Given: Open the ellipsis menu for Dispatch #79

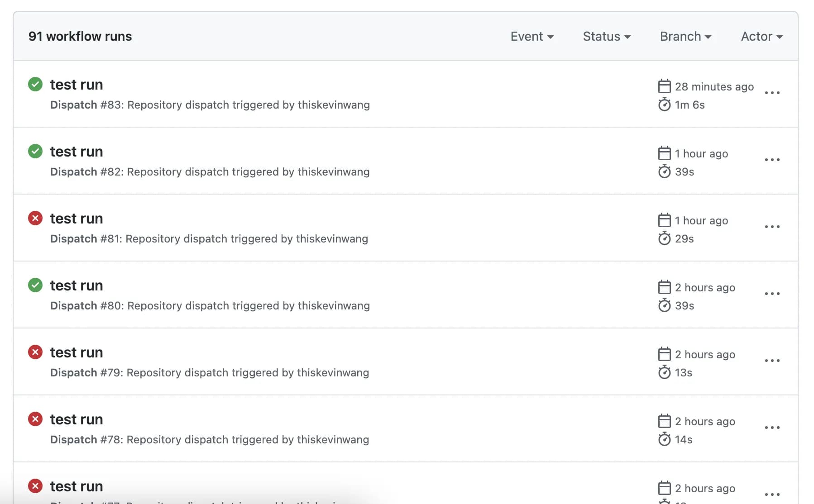Looking at the screenshot, I should (772, 361).
